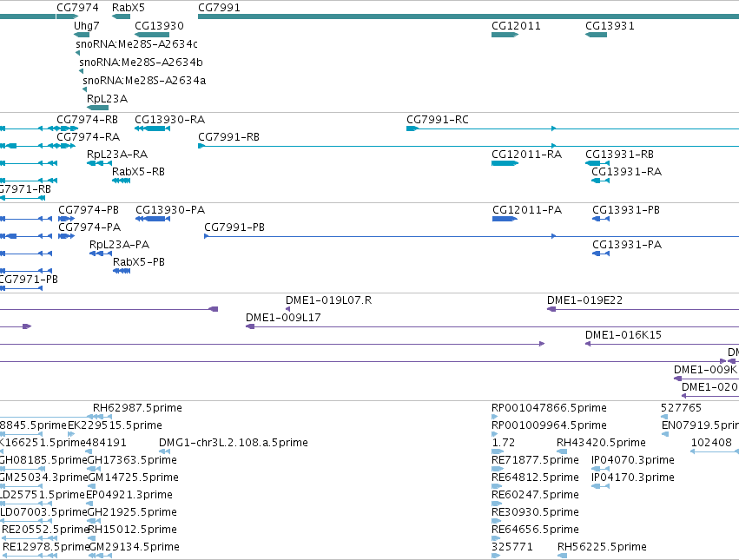Select EST RP001047866.5prime label
The height and width of the screenshot is (560, 739).
[549, 408]
